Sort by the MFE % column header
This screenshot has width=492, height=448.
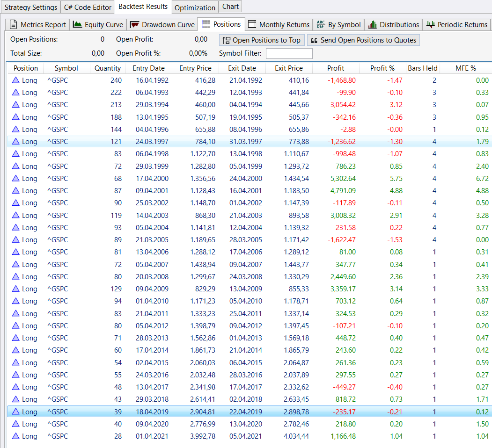tap(465, 68)
